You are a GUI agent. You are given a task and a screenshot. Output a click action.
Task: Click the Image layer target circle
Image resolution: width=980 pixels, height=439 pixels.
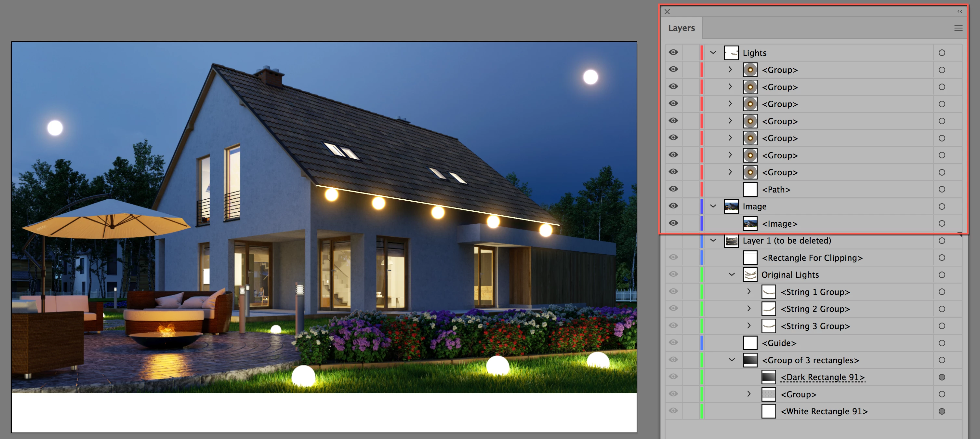pyautogui.click(x=942, y=206)
